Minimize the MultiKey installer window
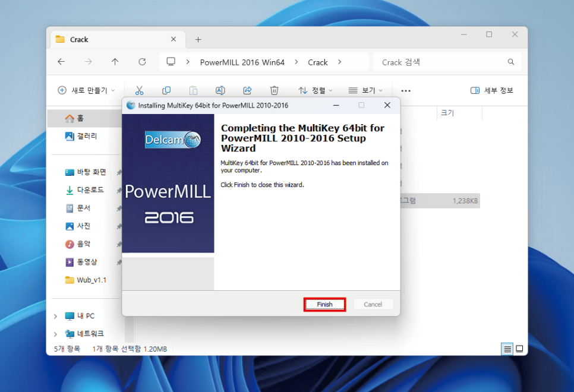This screenshot has height=392, width=574. [336, 105]
